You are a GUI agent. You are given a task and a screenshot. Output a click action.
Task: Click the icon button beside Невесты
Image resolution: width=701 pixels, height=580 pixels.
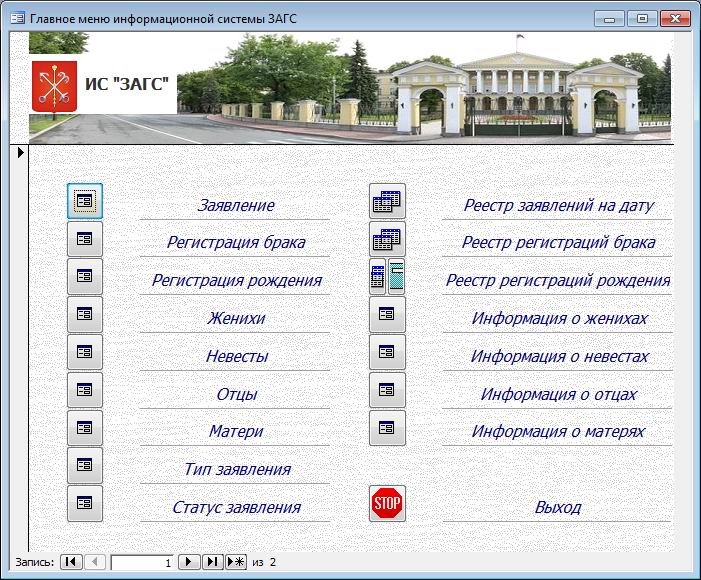[x=85, y=352]
